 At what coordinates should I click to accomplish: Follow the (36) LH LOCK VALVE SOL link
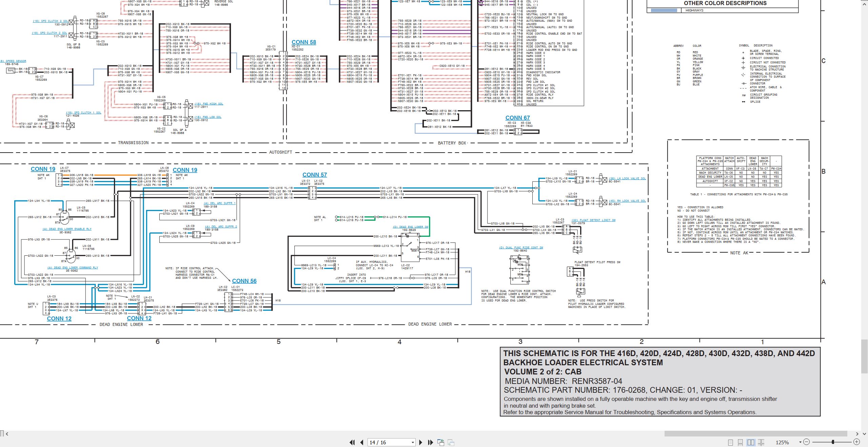(627, 178)
